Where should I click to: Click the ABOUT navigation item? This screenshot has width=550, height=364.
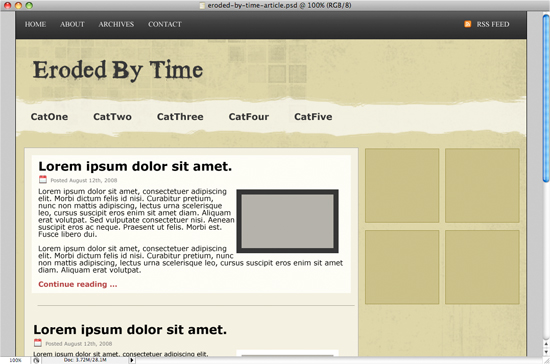pos(72,24)
